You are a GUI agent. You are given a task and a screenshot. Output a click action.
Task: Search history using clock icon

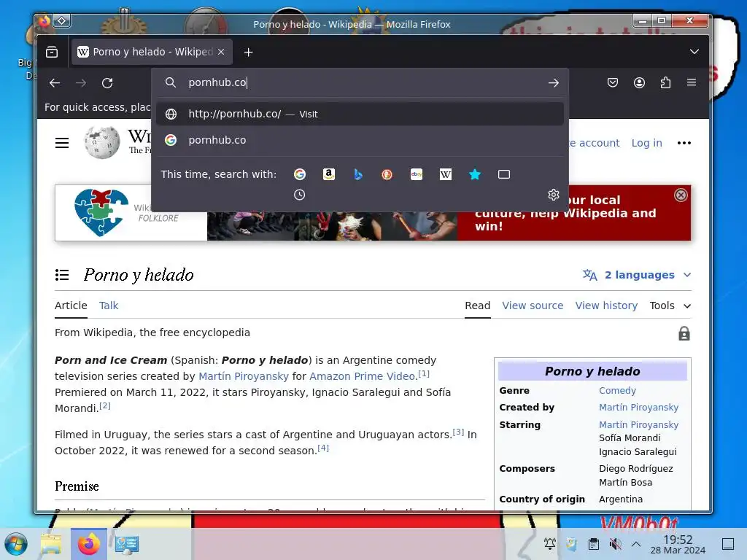pos(300,195)
